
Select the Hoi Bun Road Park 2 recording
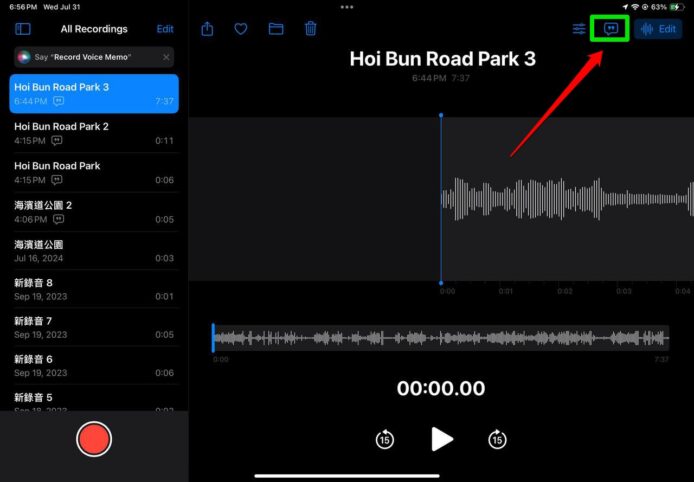point(94,133)
